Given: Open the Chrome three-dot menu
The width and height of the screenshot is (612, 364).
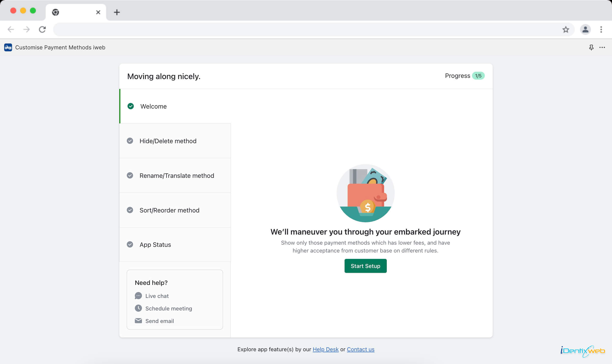Looking at the screenshot, I should [x=601, y=29].
